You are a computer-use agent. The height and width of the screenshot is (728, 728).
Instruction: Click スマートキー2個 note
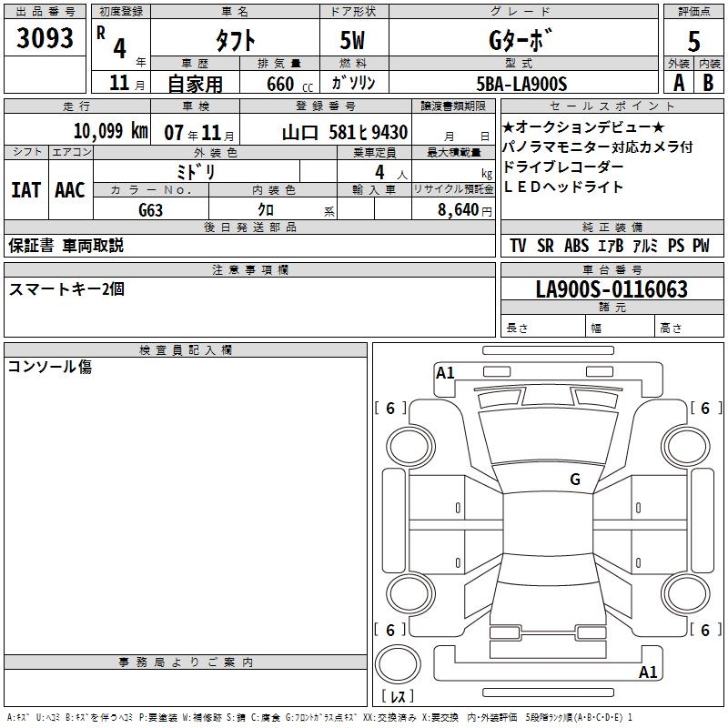[x=66, y=289]
